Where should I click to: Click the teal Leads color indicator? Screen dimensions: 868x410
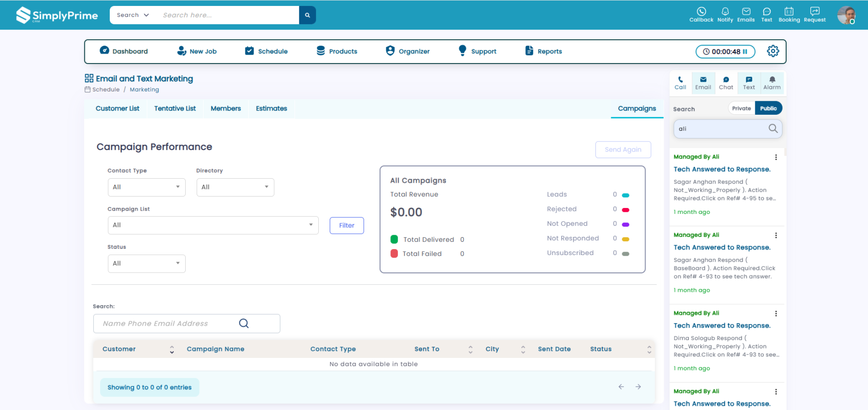click(626, 195)
